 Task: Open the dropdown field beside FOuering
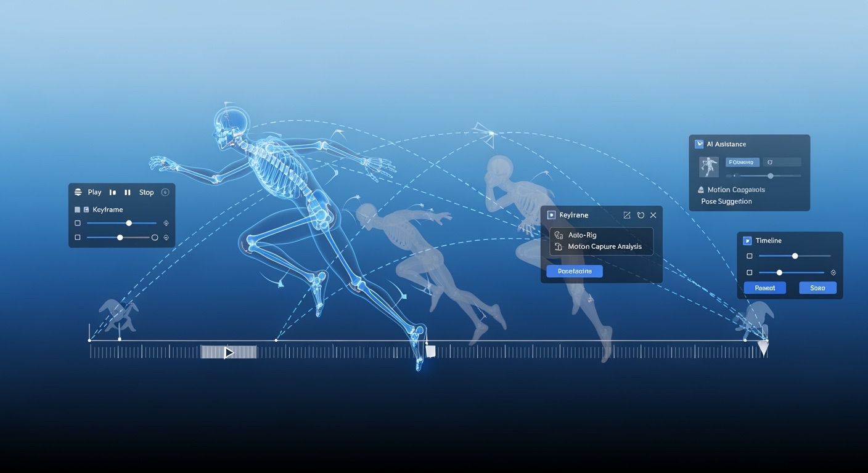[x=782, y=162]
